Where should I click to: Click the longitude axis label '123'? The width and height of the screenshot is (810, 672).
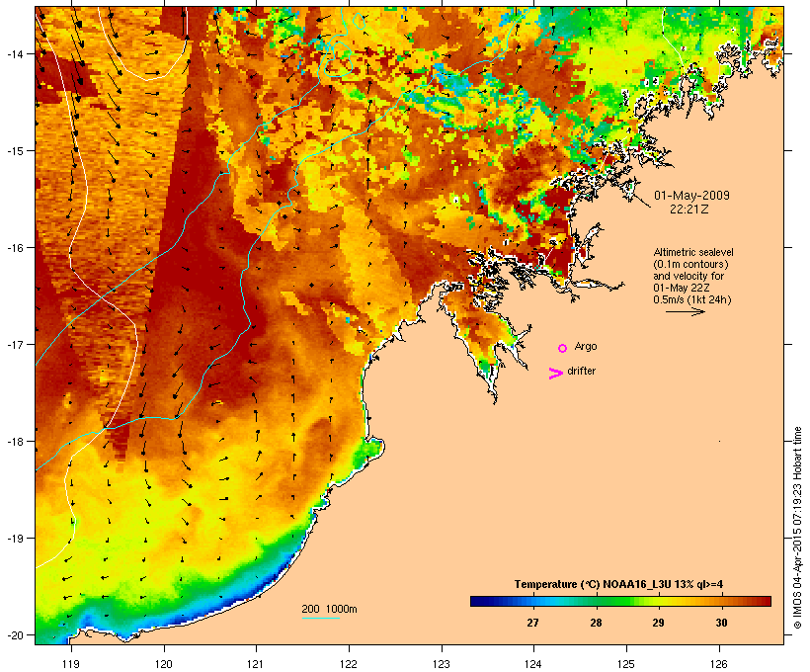(x=442, y=664)
